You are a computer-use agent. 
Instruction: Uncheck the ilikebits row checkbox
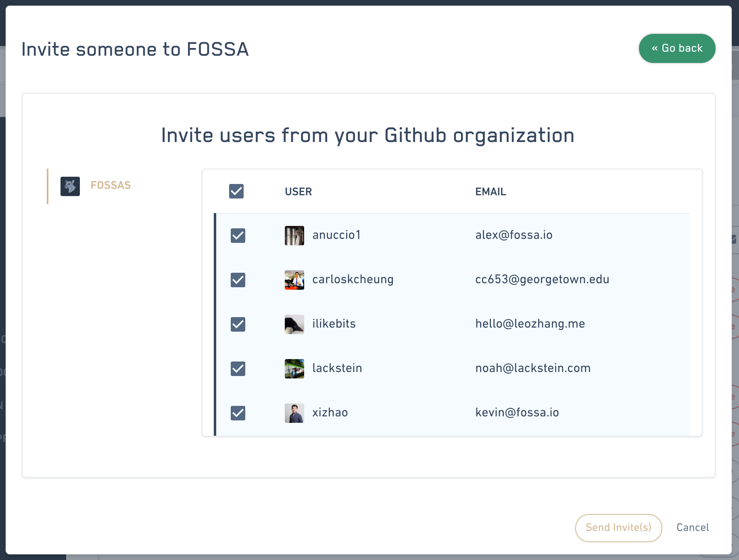(x=238, y=324)
